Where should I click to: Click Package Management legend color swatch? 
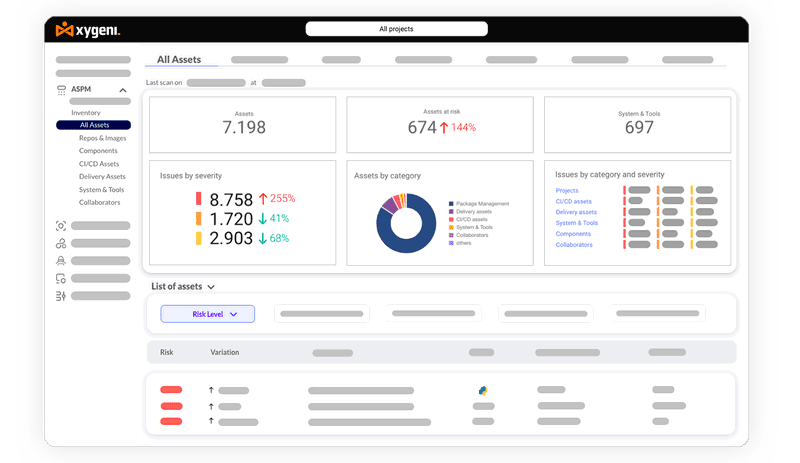coord(452,204)
